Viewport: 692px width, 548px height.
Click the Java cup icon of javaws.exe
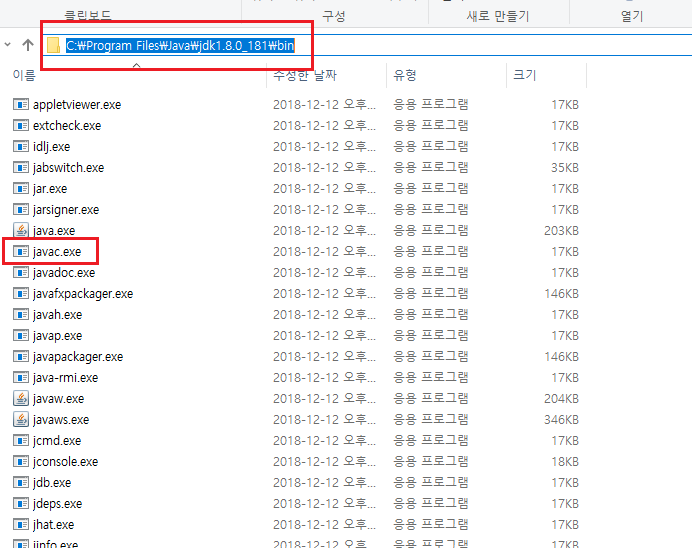point(21,420)
